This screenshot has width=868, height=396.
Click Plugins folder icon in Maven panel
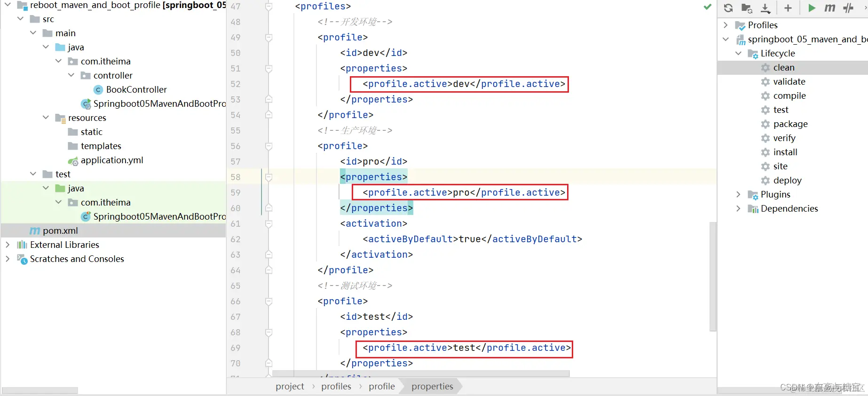pos(753,195)
